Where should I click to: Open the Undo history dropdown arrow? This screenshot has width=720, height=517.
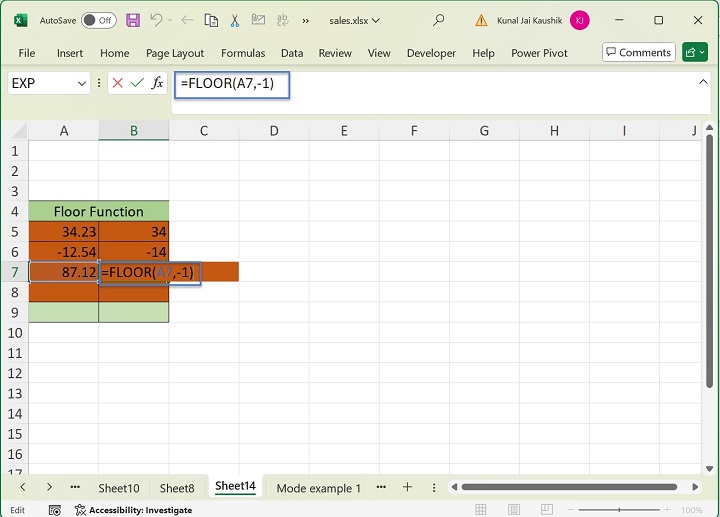(170, 20)
